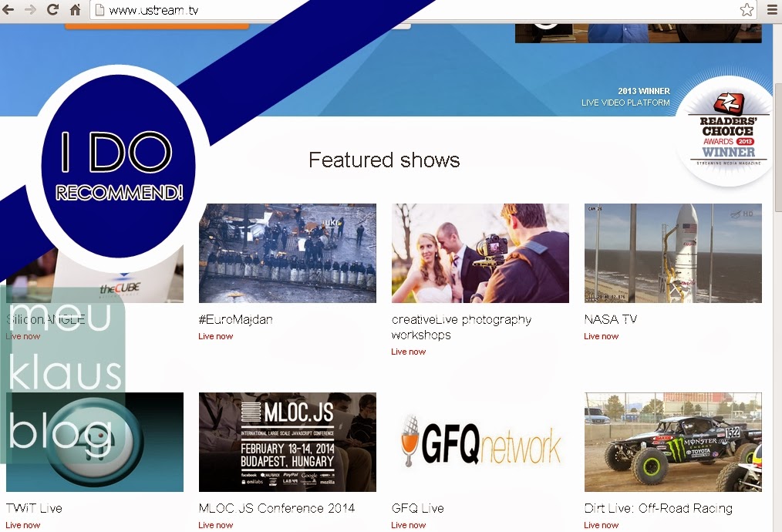Viewport: 782px width, 532px height.
Task: Click the #EuroMajdan title link
Action: [235, 320]
